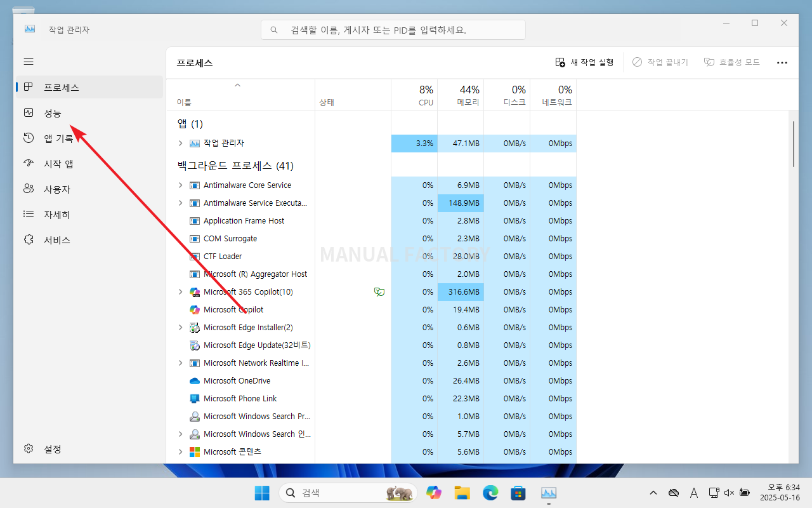Click efficiency leaf icon on 365 Copilot row
The image size is (812, 508).
click(x=379, y=292)
